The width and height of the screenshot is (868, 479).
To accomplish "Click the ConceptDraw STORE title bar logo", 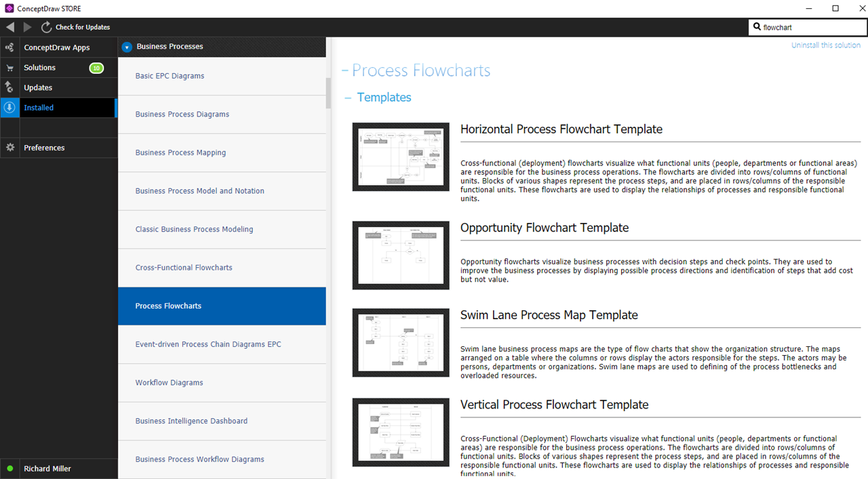I will pos(9,9).
